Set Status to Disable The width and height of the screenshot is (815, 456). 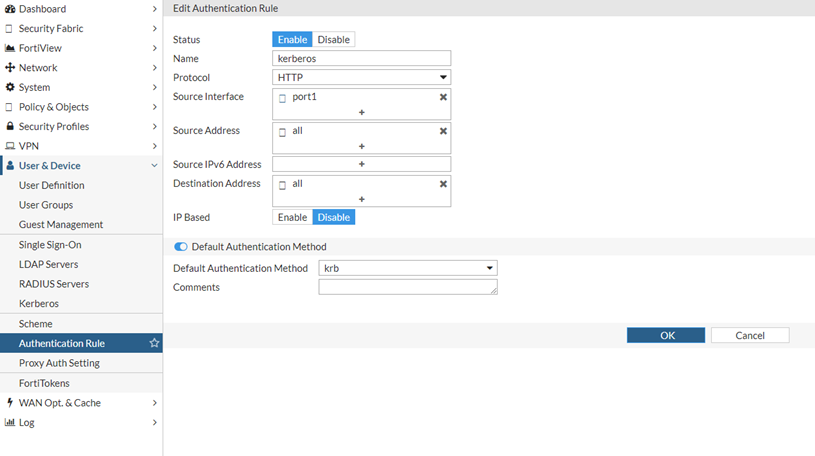coord(334,40)
